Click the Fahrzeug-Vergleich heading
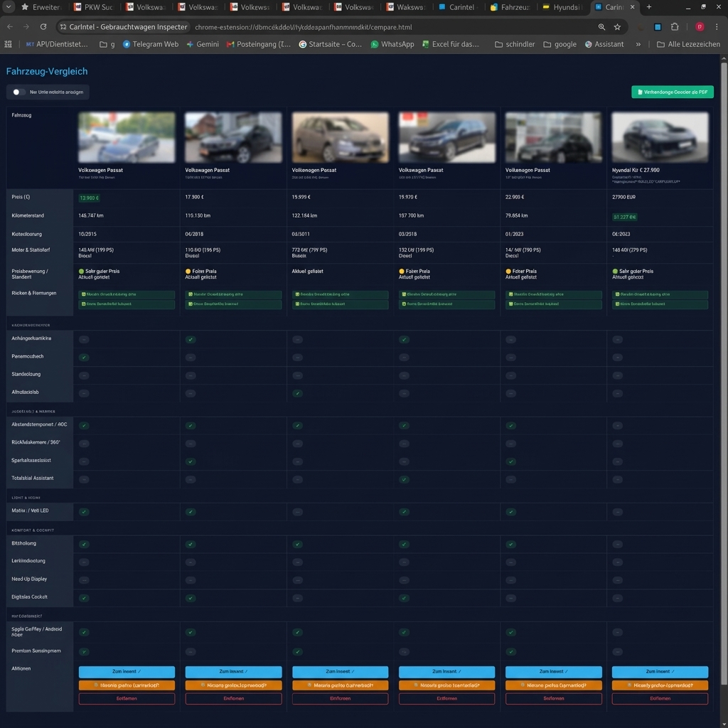The height and width of the screenshot is (728, 728). [46, 72]
